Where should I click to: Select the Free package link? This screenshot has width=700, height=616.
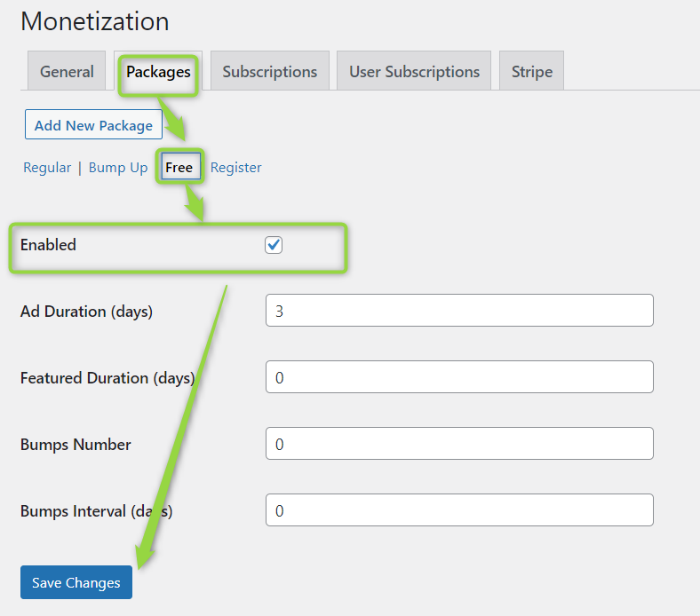(179, 167)
